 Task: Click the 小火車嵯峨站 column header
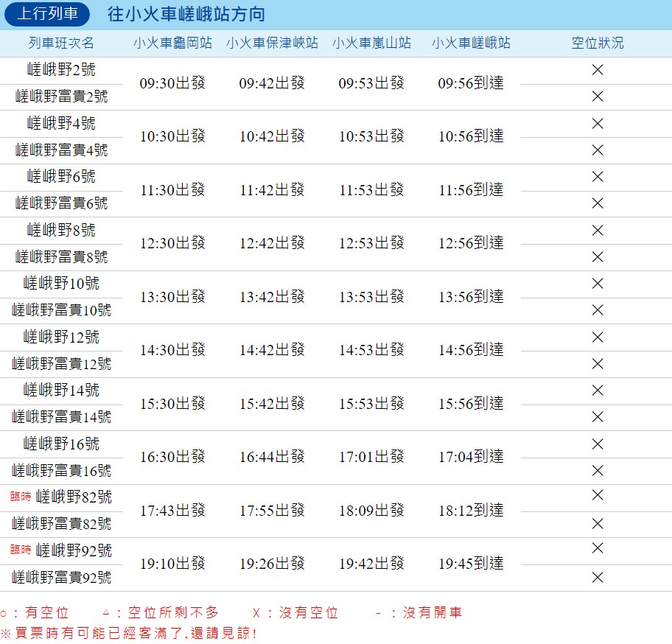pos(471,43)
